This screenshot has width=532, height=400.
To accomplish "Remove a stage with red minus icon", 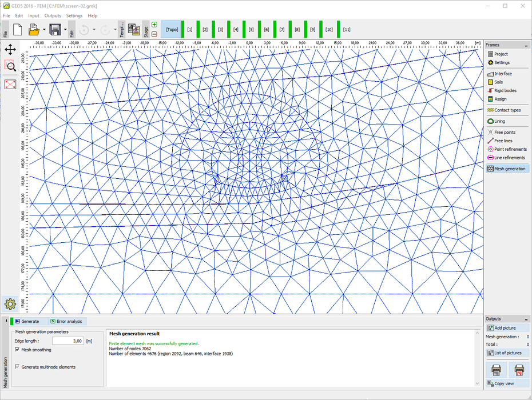I will pos(154,34).
